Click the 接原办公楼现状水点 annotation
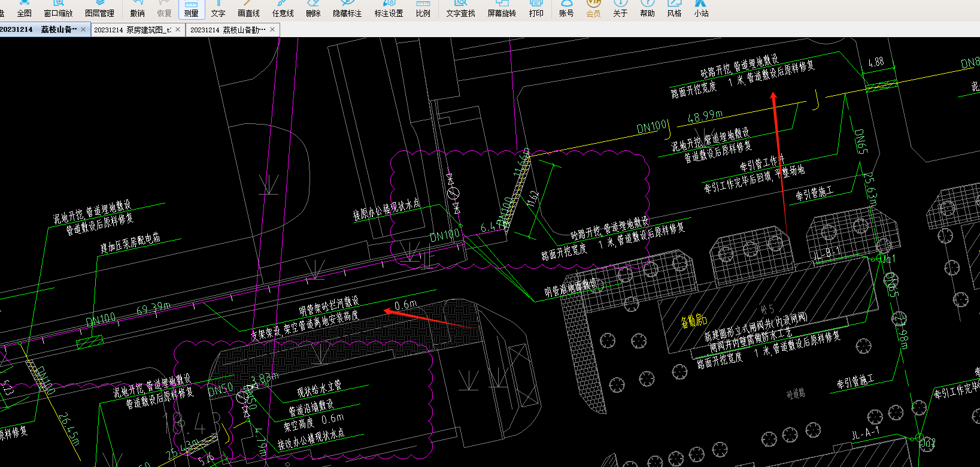The width and height of the screenshot is (980, 467). tap(387, 210)
